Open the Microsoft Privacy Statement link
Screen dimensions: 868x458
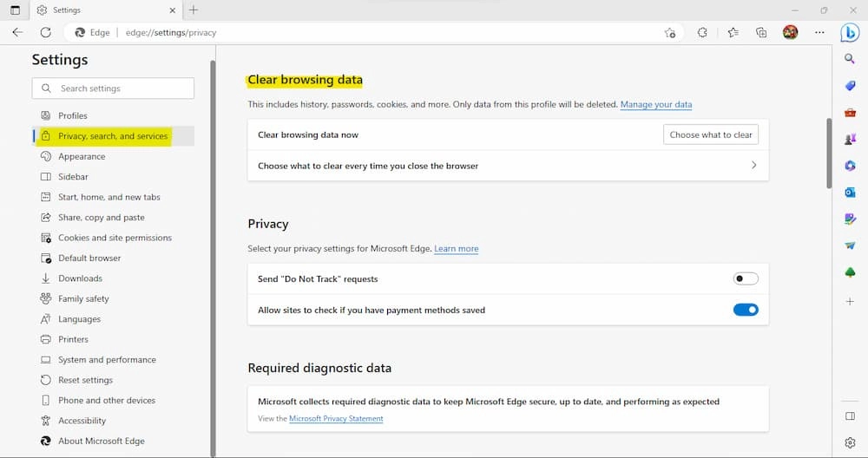[x=336, y=419]
